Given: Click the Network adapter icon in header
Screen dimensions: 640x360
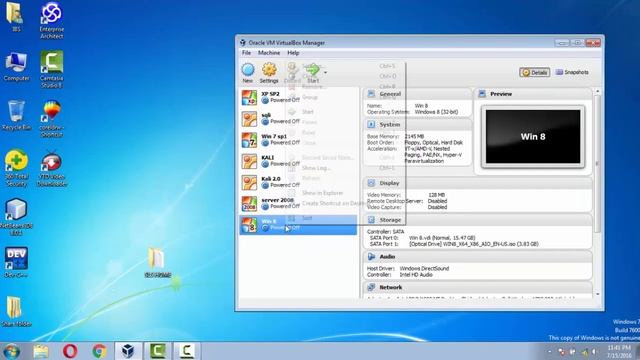Looking at the screenshot, I should click(371, 287).
